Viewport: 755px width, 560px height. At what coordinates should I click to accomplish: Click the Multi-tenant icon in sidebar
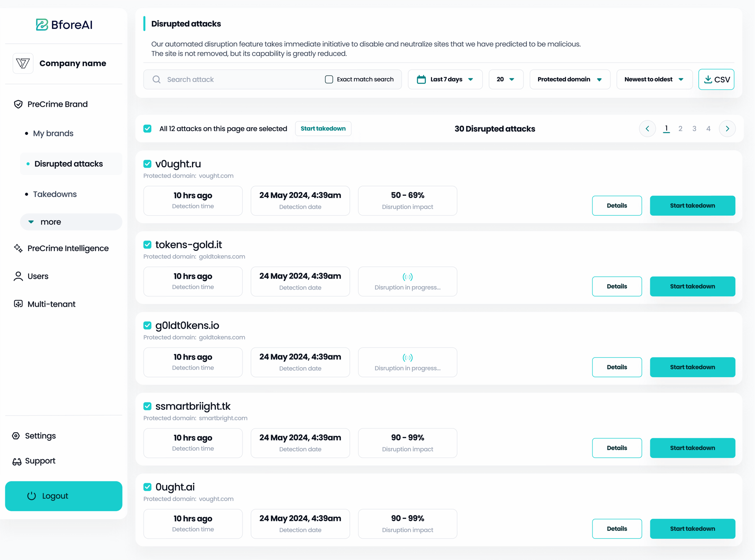pos(18,304)
